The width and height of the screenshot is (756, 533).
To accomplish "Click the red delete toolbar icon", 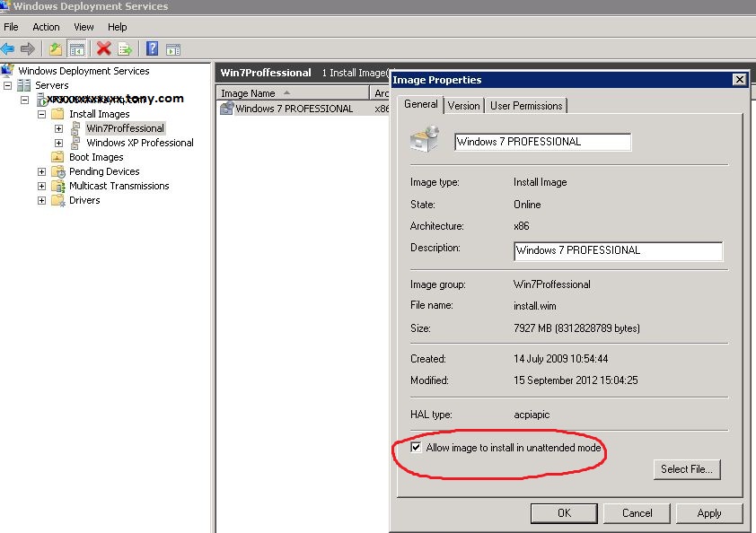I will (104, 48).
